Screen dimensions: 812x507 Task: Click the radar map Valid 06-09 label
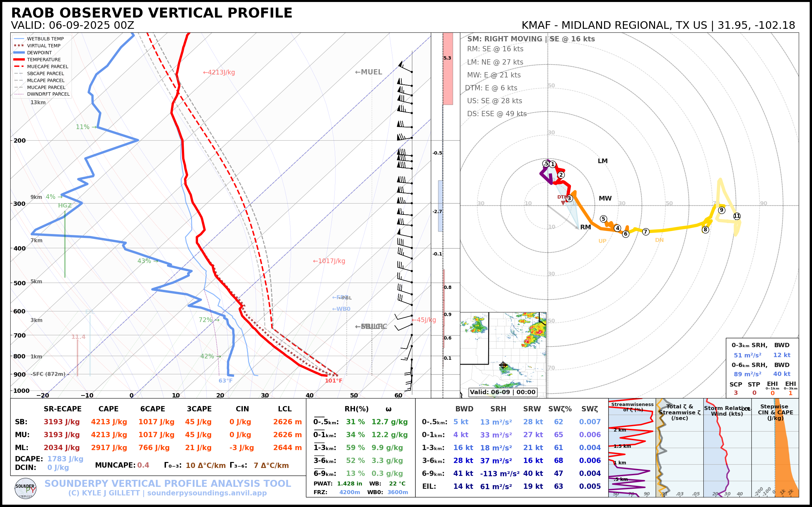(502, 392)
